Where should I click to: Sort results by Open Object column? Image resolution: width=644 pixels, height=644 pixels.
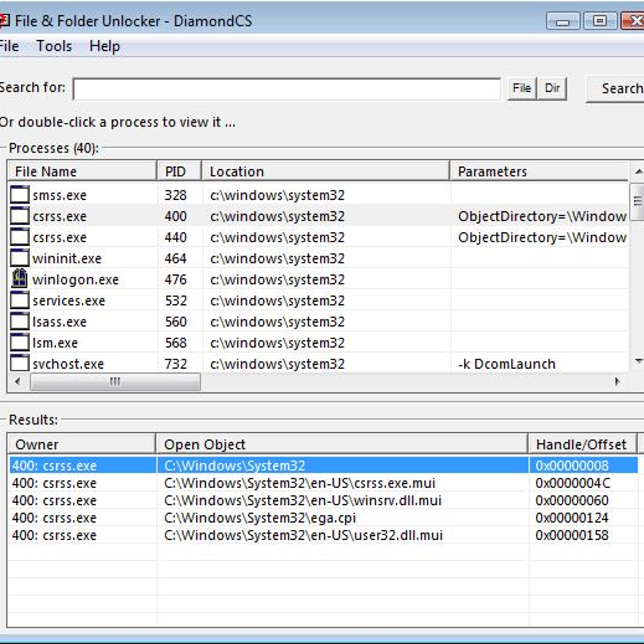pos(342,444)
